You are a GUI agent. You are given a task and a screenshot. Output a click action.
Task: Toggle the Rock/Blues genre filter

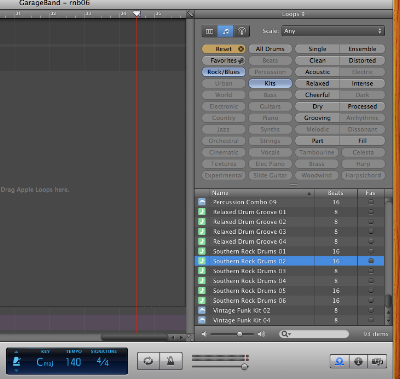click(223, 72)
